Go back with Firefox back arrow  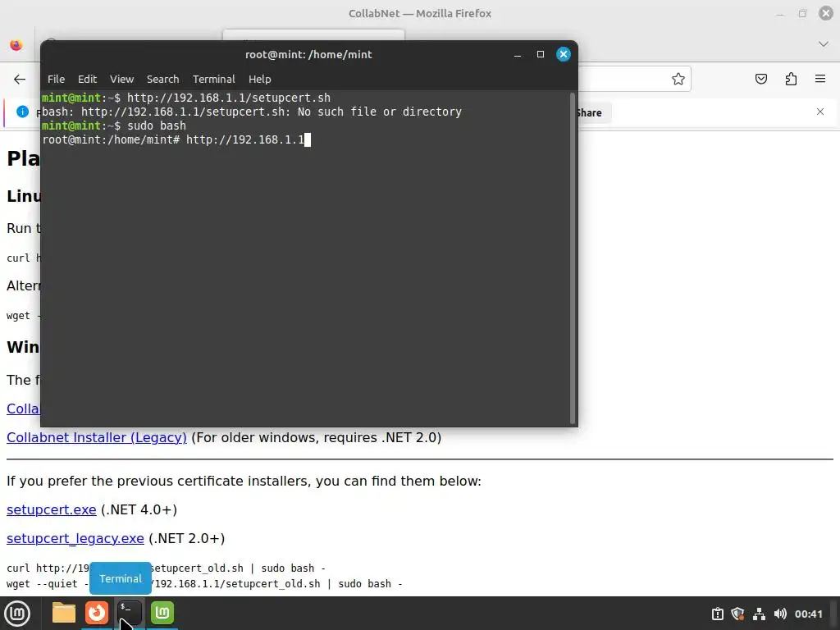click(x=20, y=80)
